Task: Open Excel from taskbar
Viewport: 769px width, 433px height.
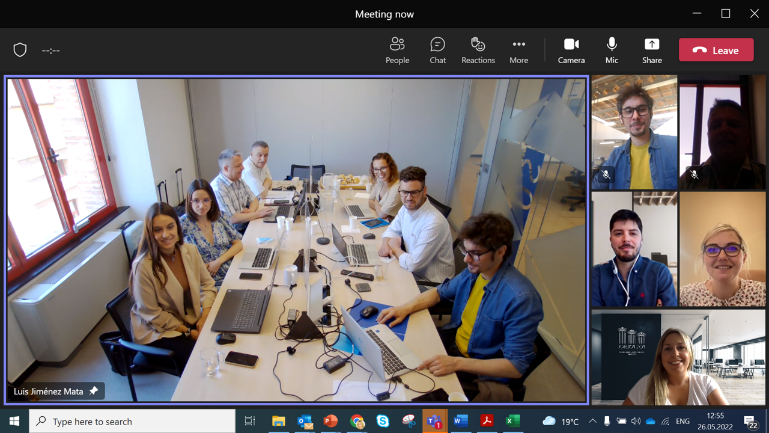Action: click(x=513, y=421)
